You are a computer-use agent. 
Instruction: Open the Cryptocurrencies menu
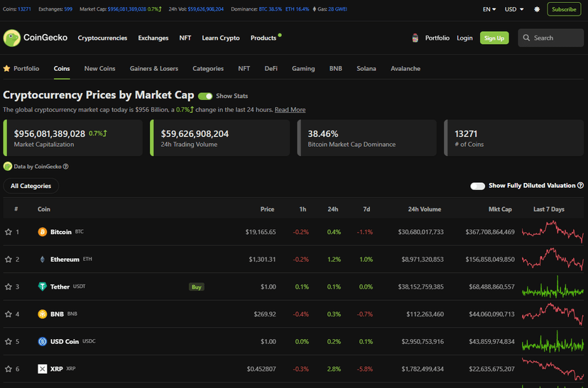coord(102,38)
